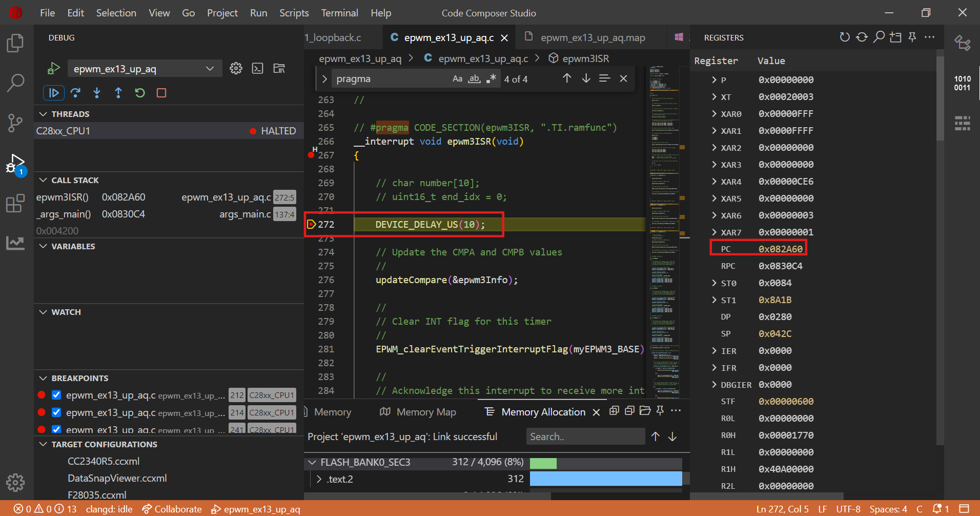Open the Selection menu
Viewport: 980px width, 516px height.
tap(116, 13)
